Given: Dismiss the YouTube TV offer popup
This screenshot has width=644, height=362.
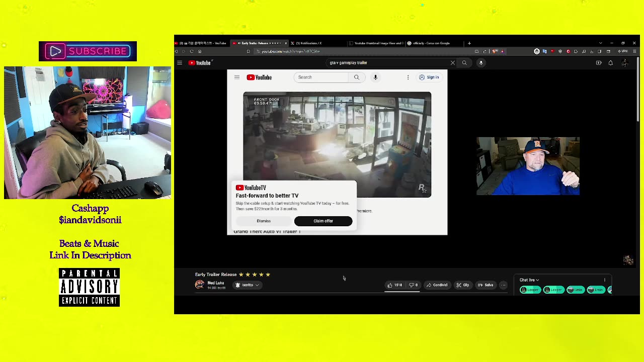Looking at the screenshot, I should pos(264,221).
